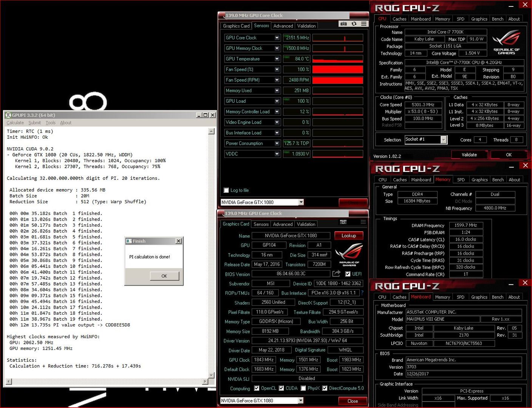Open the GPU selector dropdown in Sensors window

click(x=301, y=202)
